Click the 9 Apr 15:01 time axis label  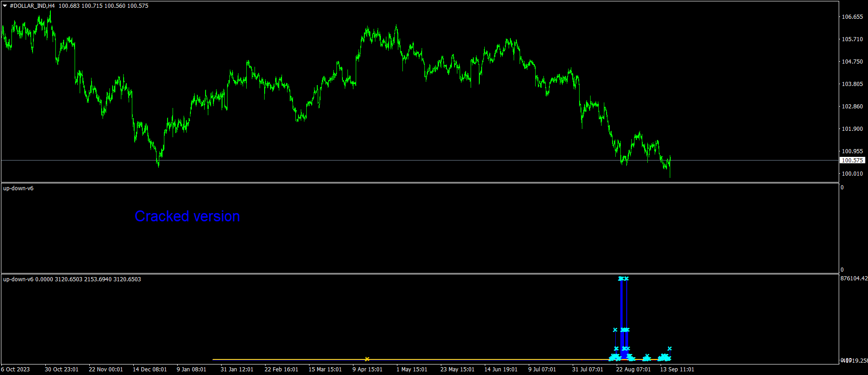pos(367,370)
